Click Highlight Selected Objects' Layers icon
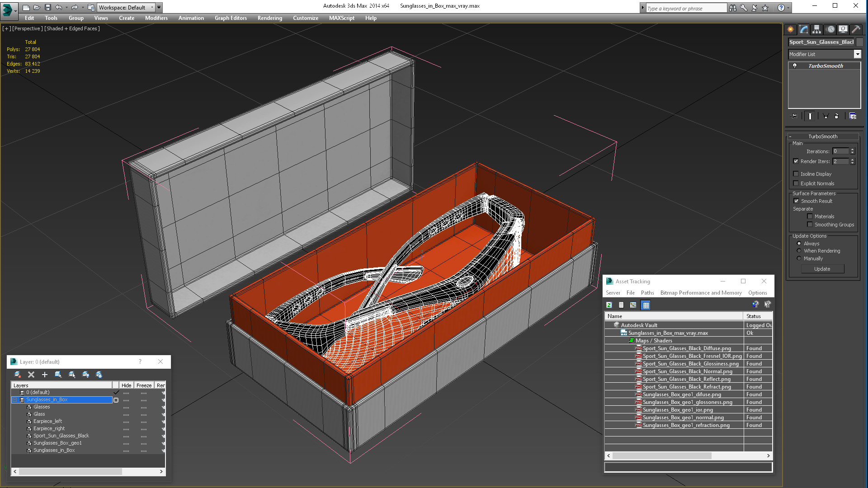The image size is (868, 488). click(x=72, y=375)
